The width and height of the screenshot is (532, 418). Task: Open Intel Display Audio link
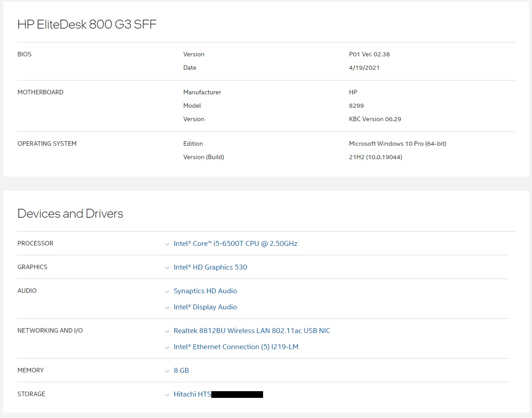(205, 307)
